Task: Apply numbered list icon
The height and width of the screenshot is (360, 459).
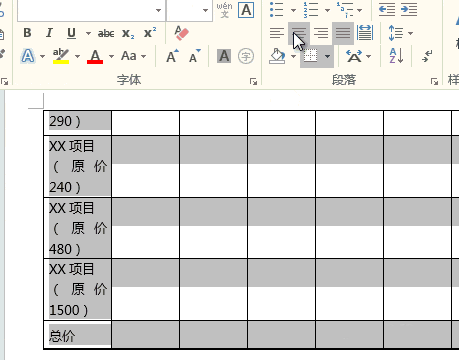Action: 311,10
